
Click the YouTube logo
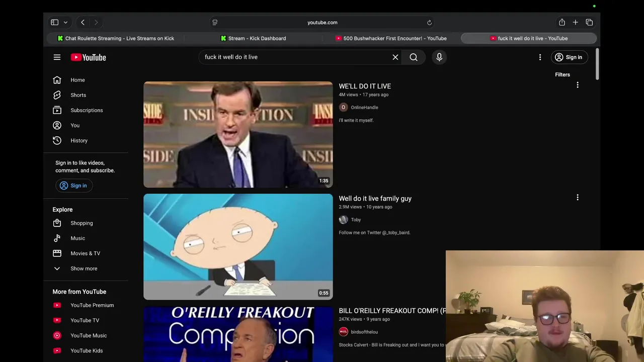tap(89, 57)
